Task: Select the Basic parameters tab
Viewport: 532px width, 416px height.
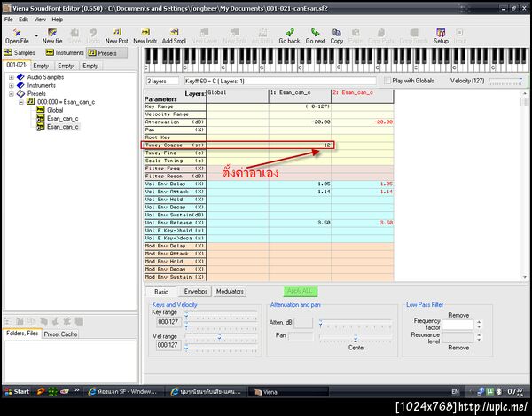Action: 160,292
